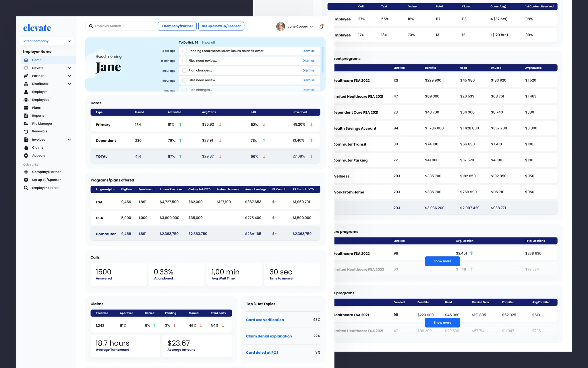
Task: Dismiss the Pending Enrollments to-do item
Action: coord(308,51)
